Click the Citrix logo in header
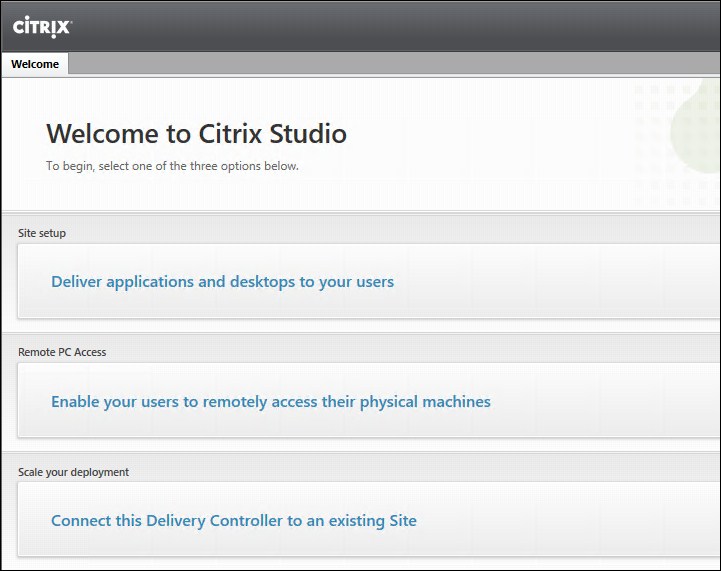 tap(42, 27)
